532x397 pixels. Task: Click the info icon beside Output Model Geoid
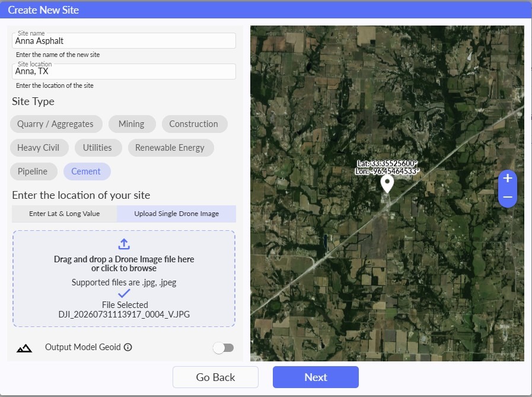(x=128, y=347)
